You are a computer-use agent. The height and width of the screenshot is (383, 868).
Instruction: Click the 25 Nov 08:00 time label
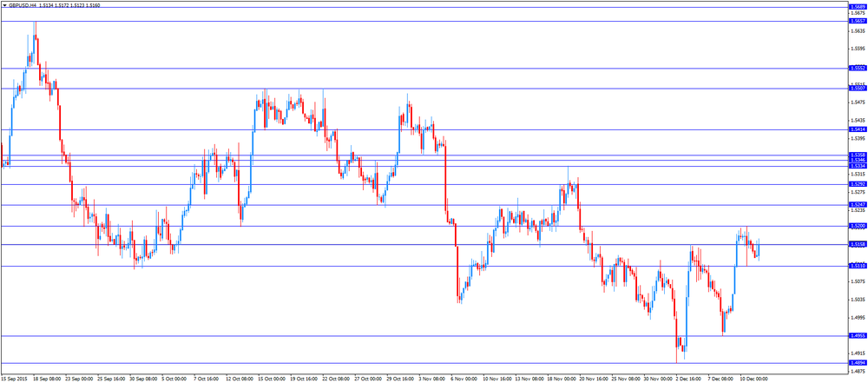coord(624,380)
